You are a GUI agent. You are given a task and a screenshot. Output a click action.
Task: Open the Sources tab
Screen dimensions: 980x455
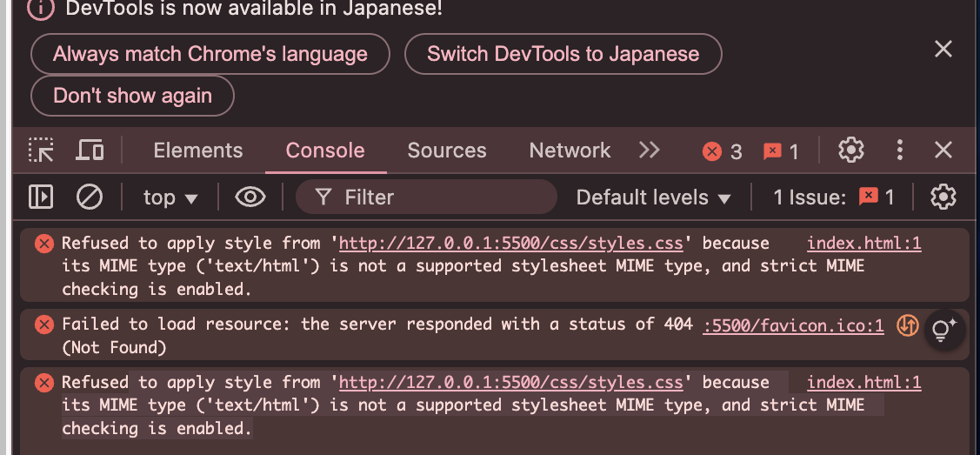tap(447, 151)
